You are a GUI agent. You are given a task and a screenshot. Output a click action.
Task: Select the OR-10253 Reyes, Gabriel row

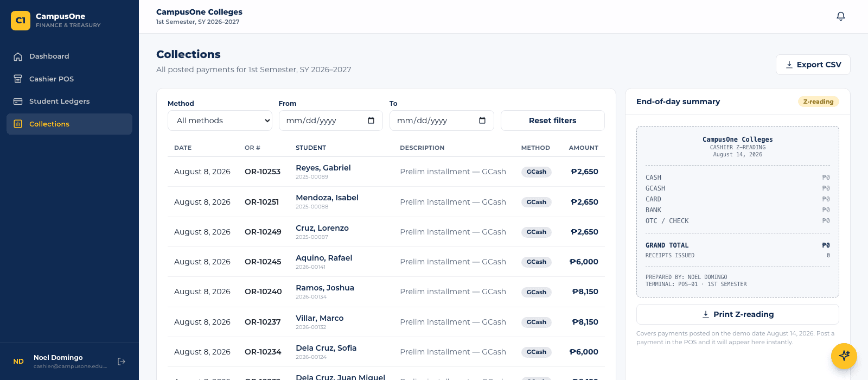coord(386,172)
